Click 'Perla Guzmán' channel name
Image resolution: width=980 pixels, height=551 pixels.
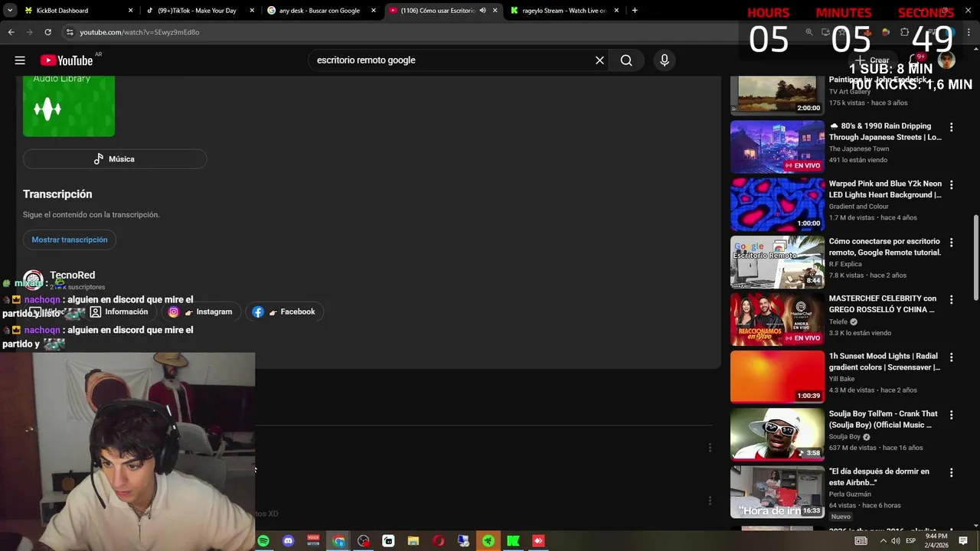[850, 494]
